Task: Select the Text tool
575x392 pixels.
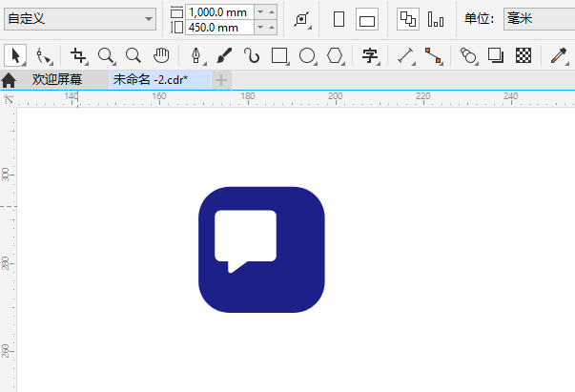Action: pyautogui.click(x=370, y=55)
